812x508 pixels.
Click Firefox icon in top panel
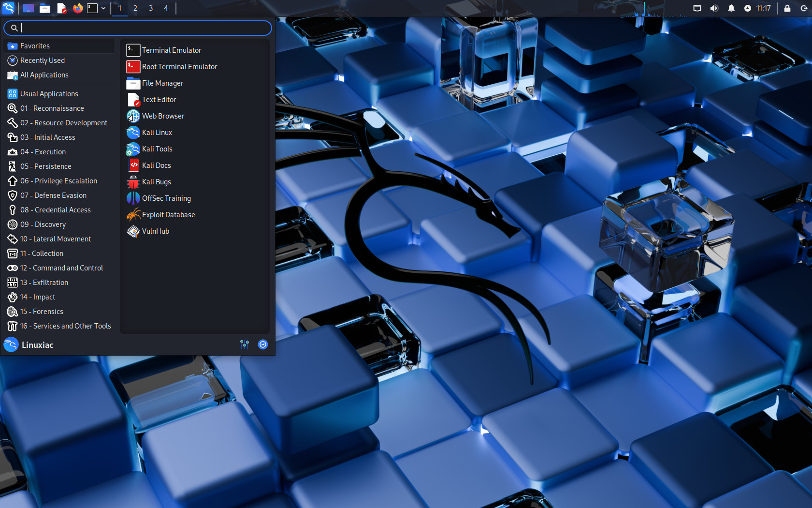pos(77,8)
